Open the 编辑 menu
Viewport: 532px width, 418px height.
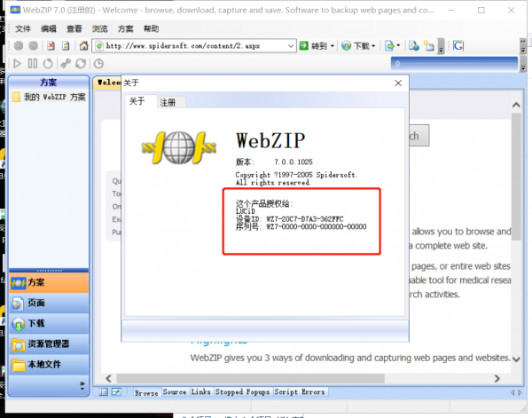(x=49, y=29)
